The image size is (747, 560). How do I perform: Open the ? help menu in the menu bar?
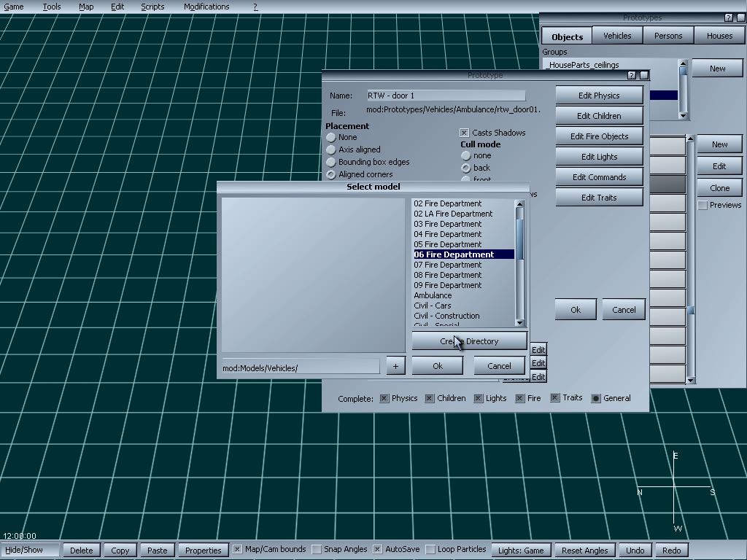tap(255, 7)
